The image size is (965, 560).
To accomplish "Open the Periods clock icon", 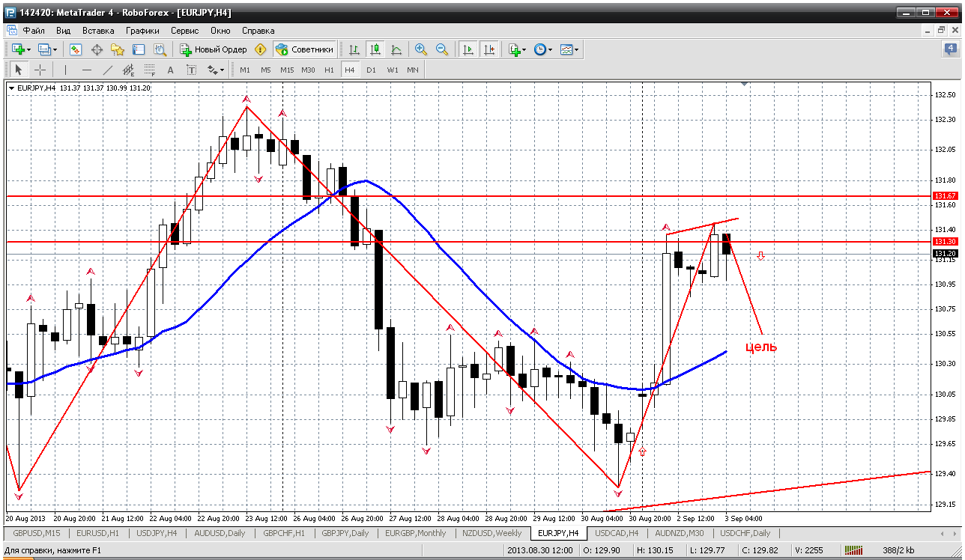I will click(x=540, y=49).
